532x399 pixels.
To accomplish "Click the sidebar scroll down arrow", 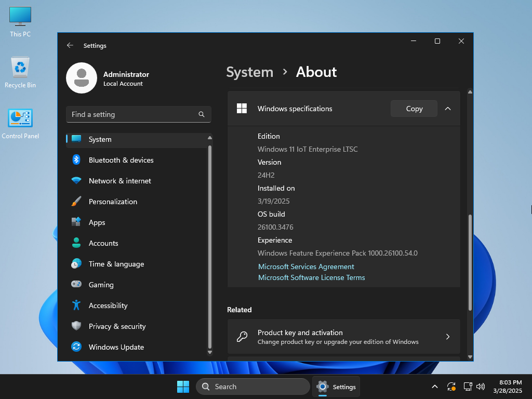I will pyautogui.click(x=210, y=352).
